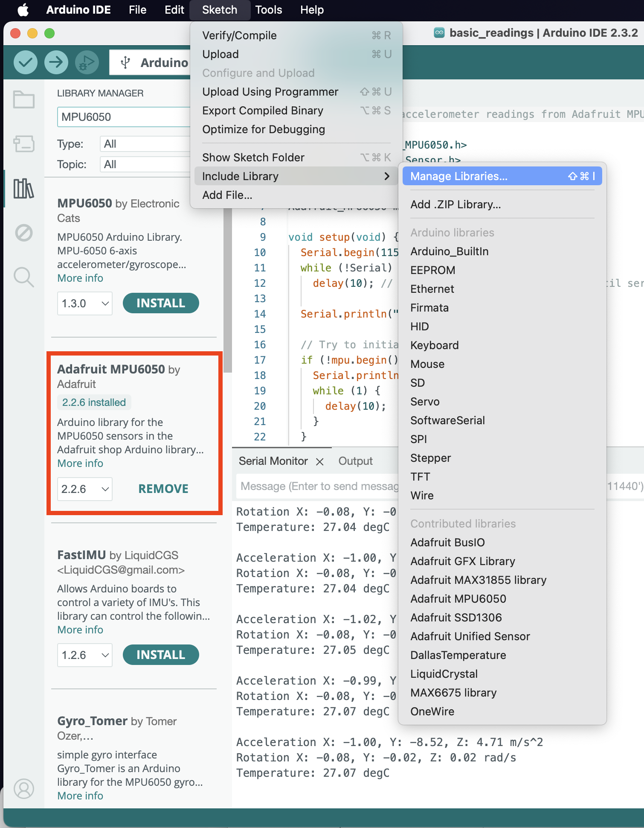
Task: Open the Arduino IDE app menu
Action: [78, 10]
